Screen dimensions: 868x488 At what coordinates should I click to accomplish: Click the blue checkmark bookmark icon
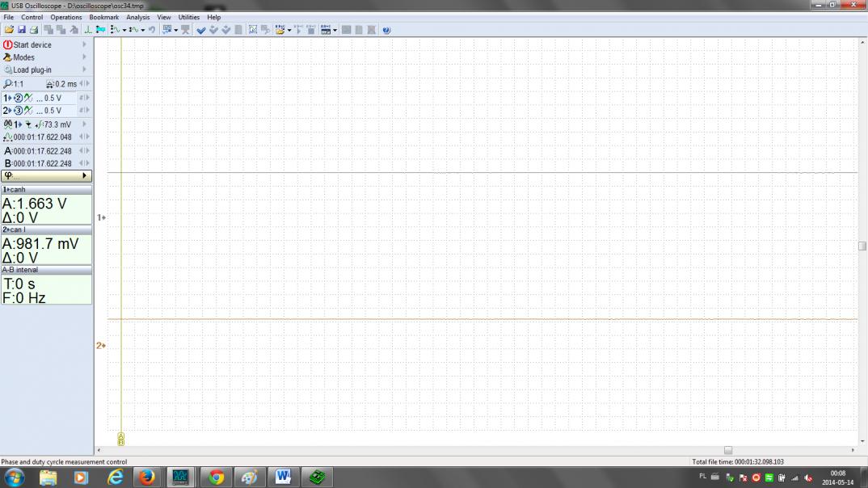coord(201,30)
